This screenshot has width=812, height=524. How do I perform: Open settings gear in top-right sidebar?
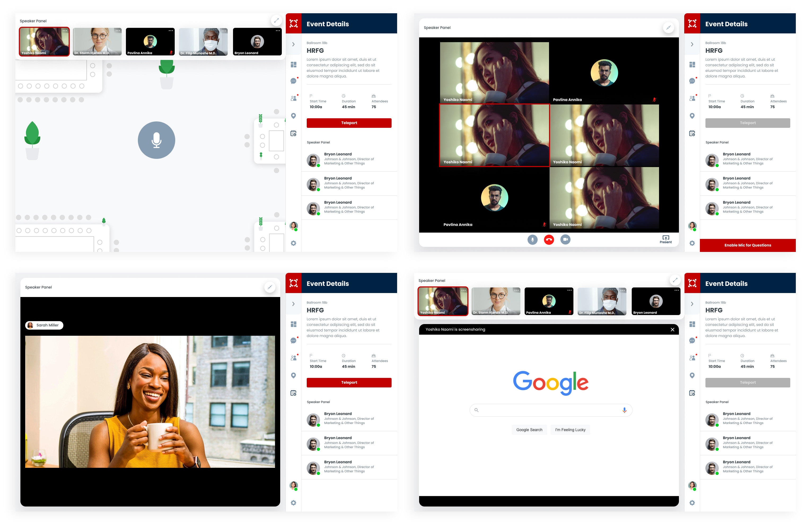[692, 243]
